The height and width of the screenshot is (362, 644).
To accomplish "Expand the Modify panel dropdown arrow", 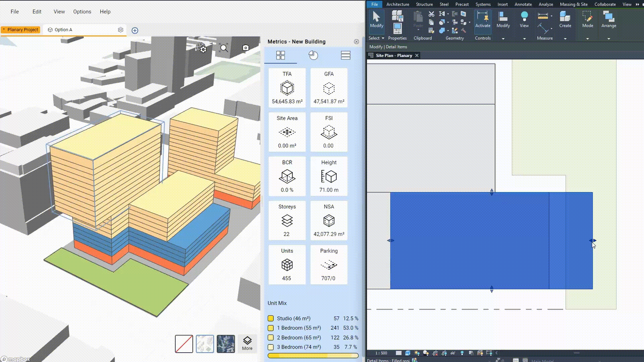I will [x=503, y=39].
